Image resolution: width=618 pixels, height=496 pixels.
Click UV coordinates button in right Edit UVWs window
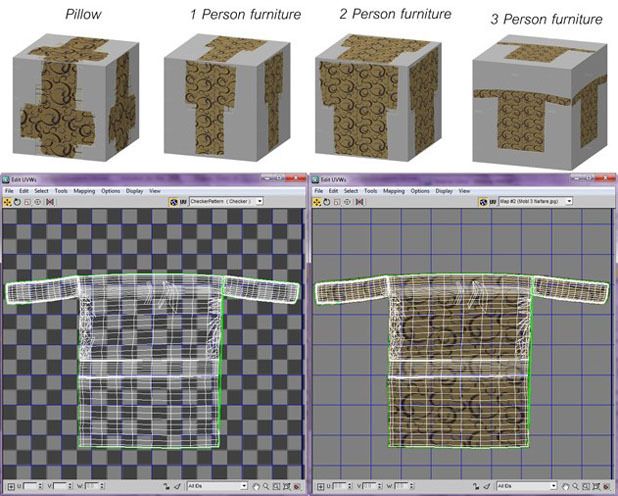(493, 201)
